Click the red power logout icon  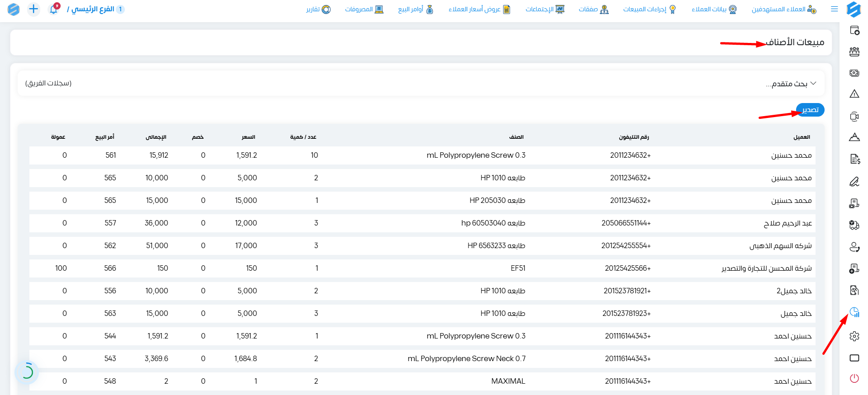854,378
